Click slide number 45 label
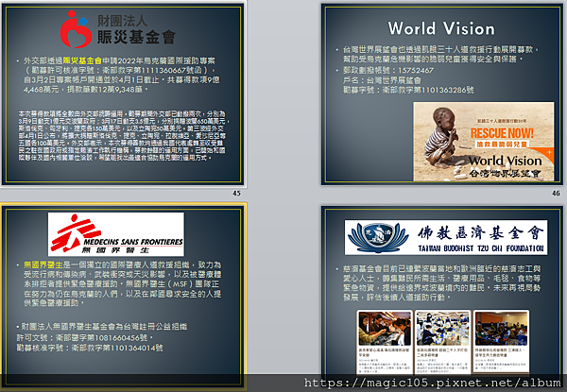The image size is (567, 392). (x=236, y=194)
